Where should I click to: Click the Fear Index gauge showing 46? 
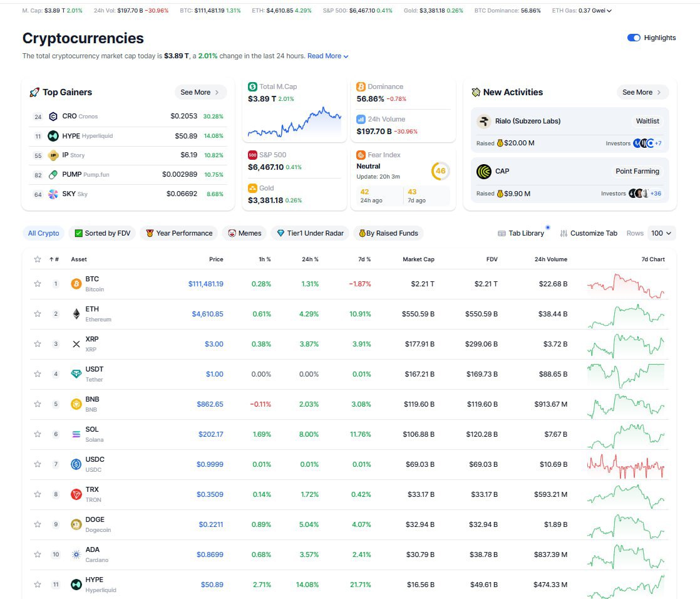pos(440,170)
